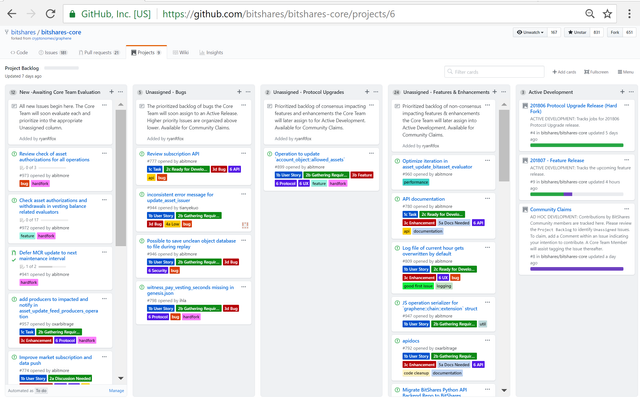The width and height of the screenshot is (640, 400).
Task: Click down arrow of Features & Enhancements scrollbar
Action: pos(504,390)
